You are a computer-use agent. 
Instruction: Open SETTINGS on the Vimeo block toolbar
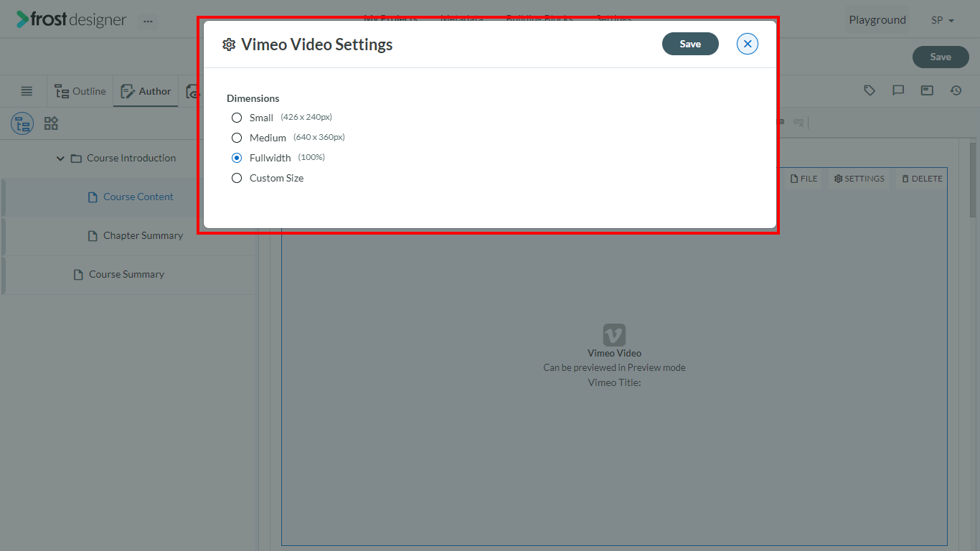(x=859, y=179)
